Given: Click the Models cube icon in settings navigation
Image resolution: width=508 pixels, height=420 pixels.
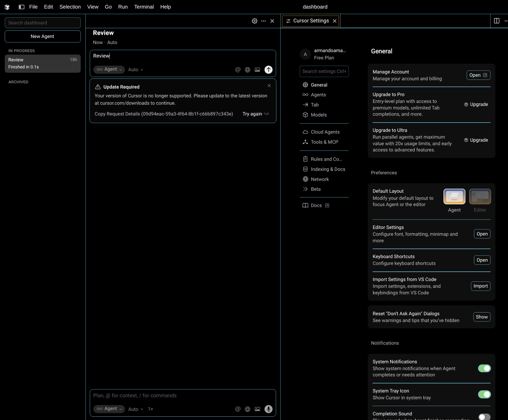Looking at the screenshot, I should pos(305,115).
